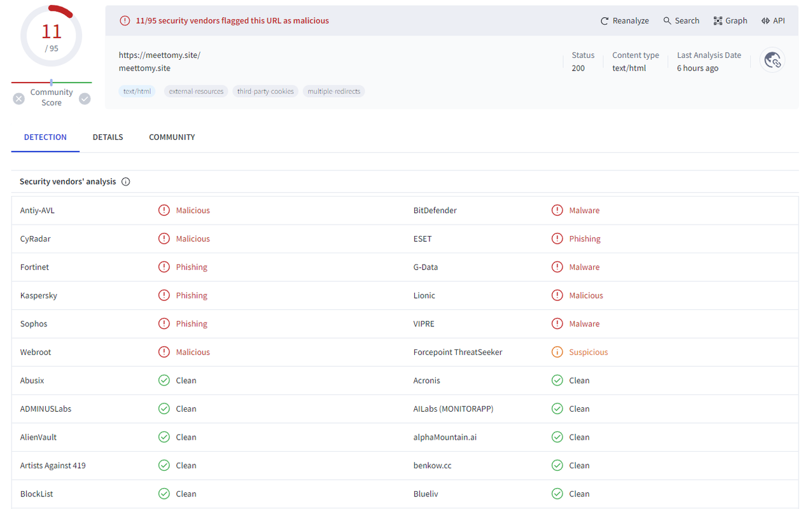The height and width of the screenshot is (509, 812).
Task: Click the green check icon for Acronis
Action: (557, 380)
